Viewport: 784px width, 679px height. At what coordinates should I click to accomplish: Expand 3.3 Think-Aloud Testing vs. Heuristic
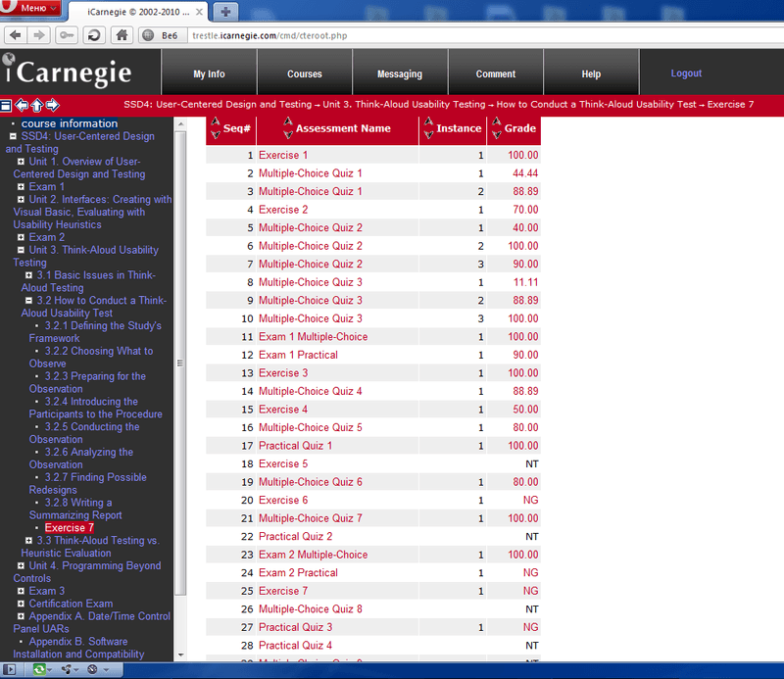coord(29,541)
